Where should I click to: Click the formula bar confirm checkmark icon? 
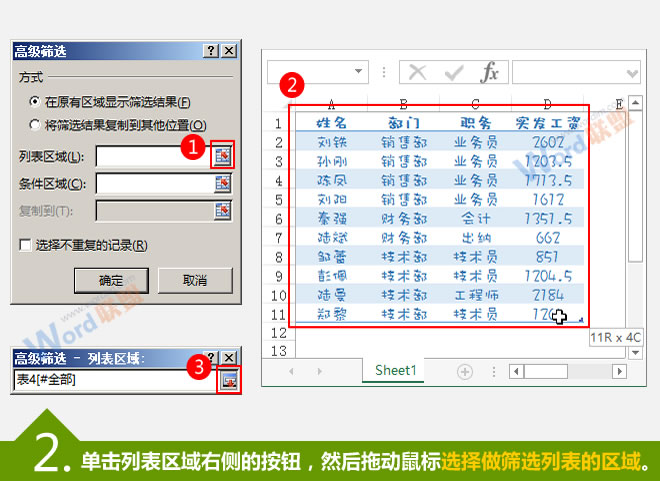click(453, 73)
